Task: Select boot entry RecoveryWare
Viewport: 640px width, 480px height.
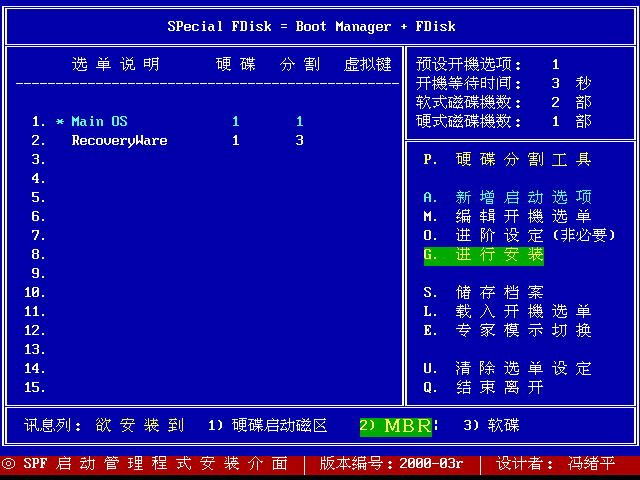Action: point(120,140)
